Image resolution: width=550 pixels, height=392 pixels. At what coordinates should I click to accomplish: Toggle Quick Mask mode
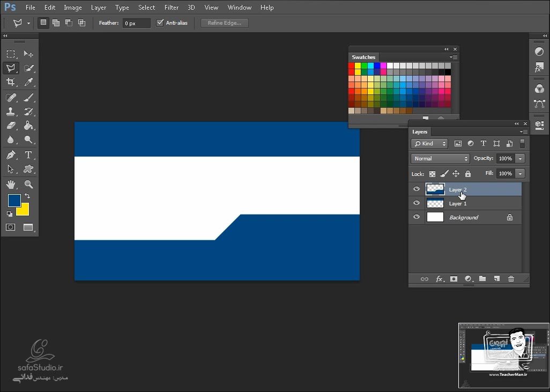[11, 227]
